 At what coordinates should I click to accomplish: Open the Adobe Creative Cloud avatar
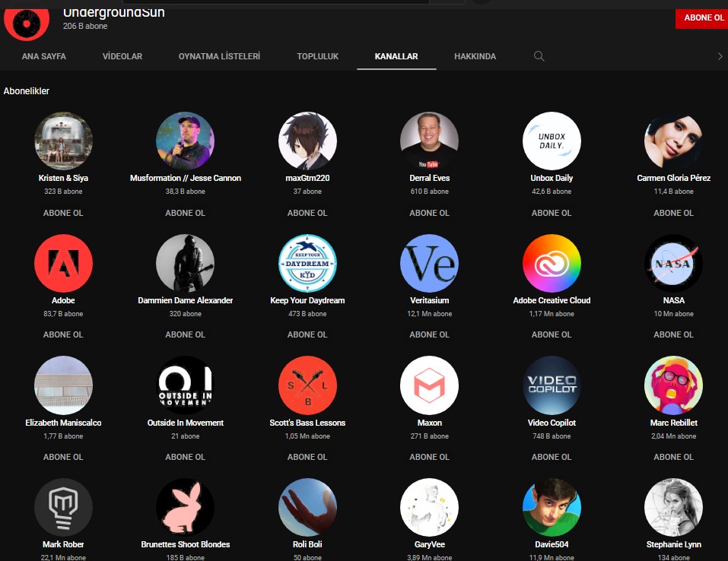click(552, 263)
